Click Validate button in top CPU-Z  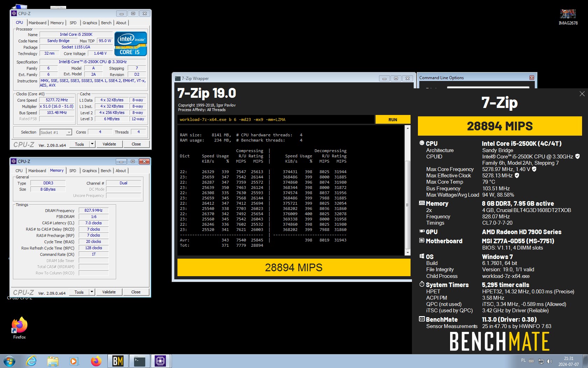pyautogui.click(x=109, y=144)
